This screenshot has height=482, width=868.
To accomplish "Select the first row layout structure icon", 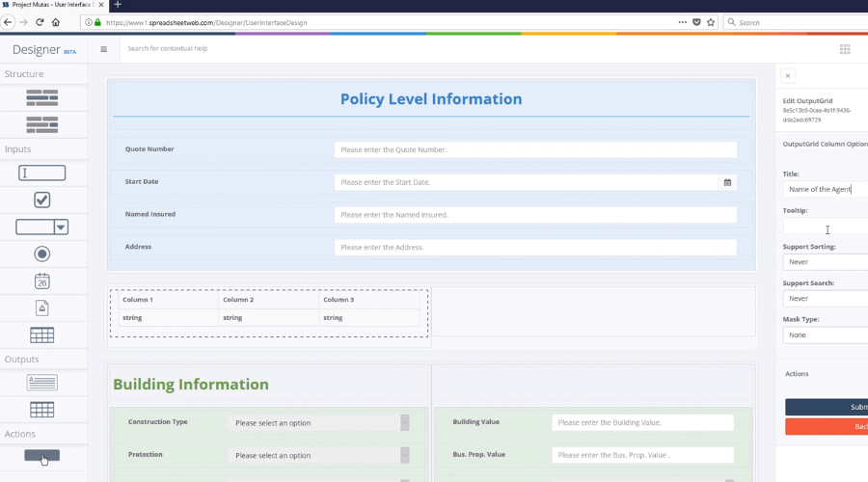I will 42,98.
